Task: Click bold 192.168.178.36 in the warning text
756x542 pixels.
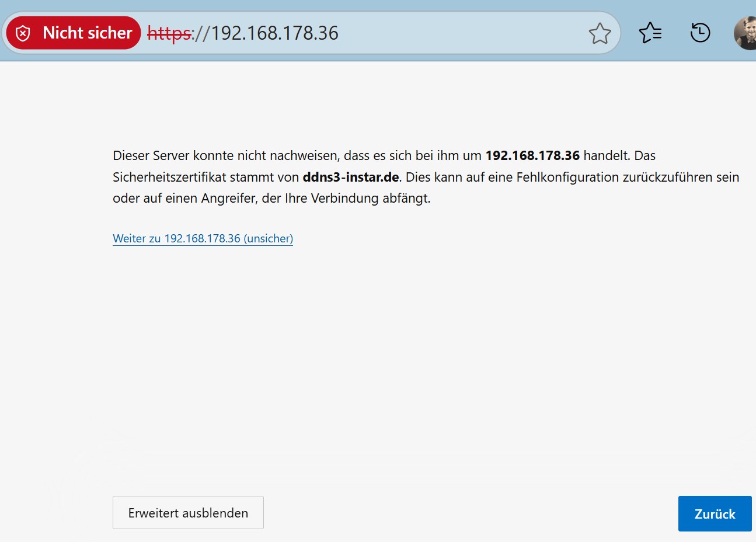Action: coord(532,155)
